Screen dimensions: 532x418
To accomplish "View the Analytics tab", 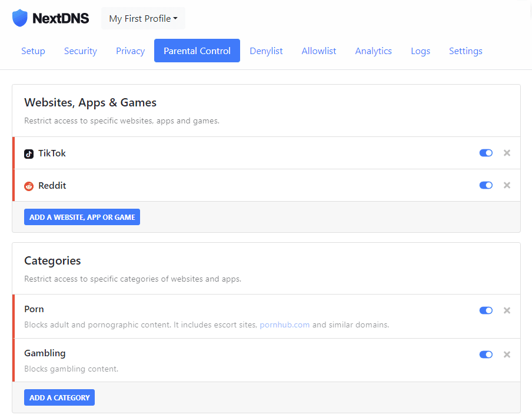I will [x=373, y=51].
